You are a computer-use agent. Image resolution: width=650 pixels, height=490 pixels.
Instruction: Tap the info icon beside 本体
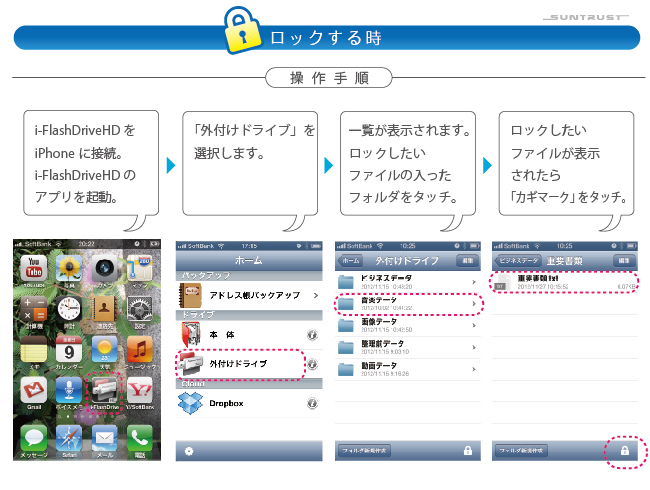pos(312,335)
